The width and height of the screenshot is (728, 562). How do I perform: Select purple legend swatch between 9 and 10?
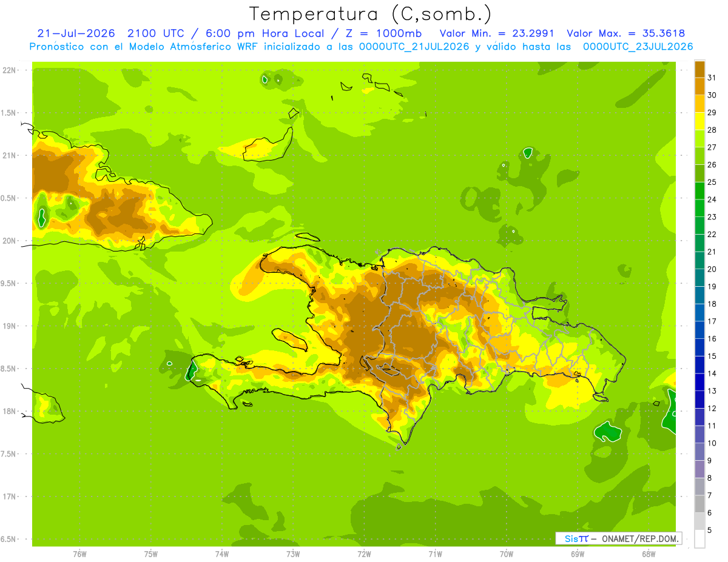(699, 452)
